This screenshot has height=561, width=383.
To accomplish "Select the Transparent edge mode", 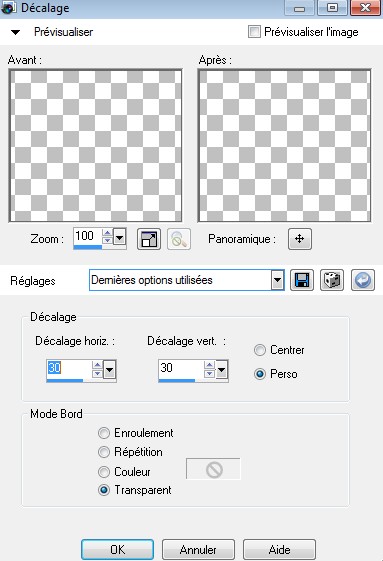I will [104, 490].
